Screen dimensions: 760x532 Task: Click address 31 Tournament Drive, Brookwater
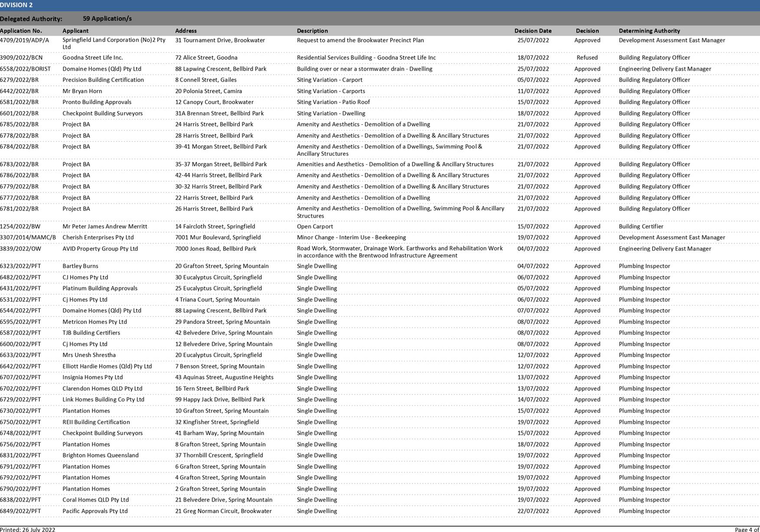coord(220,40)
